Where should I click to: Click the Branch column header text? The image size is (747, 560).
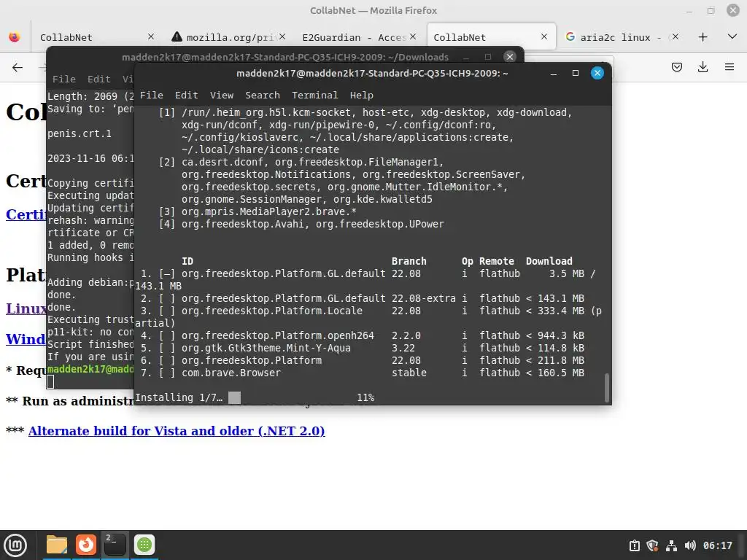pyautogui.click(x=409, y=262)
